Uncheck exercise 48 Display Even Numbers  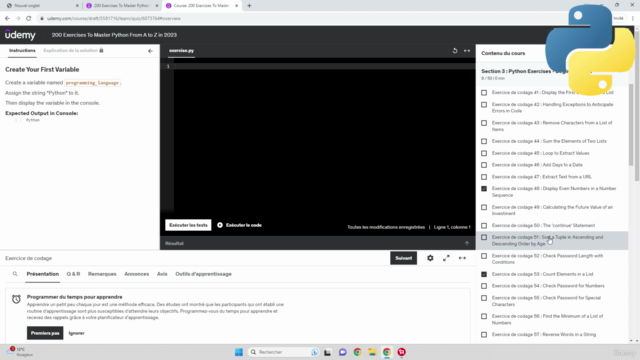point(484,189)
